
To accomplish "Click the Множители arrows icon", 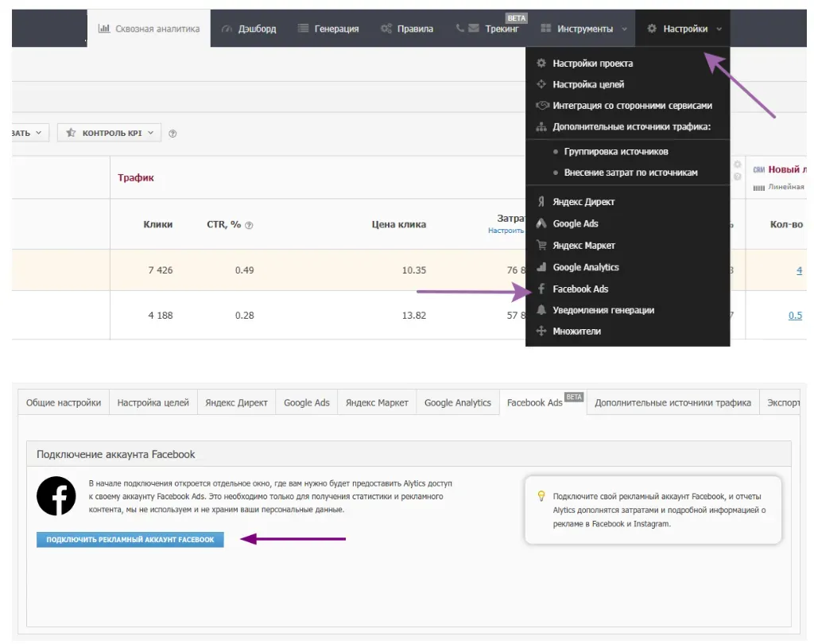I will click(x=541, y=331).
